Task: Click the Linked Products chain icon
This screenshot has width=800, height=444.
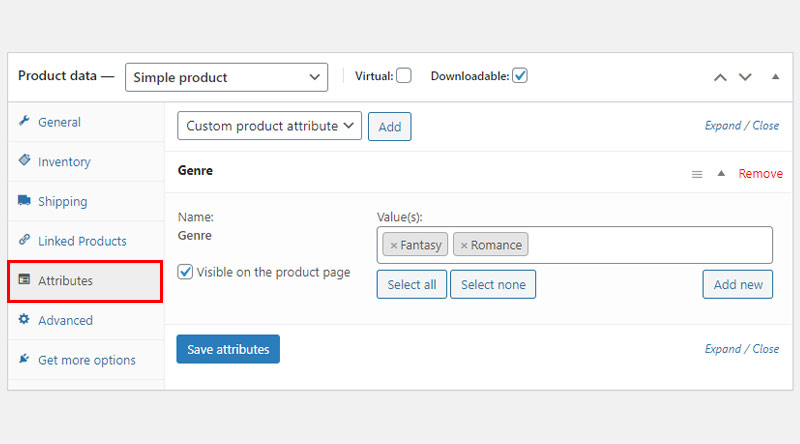Action: pos(24,240)
